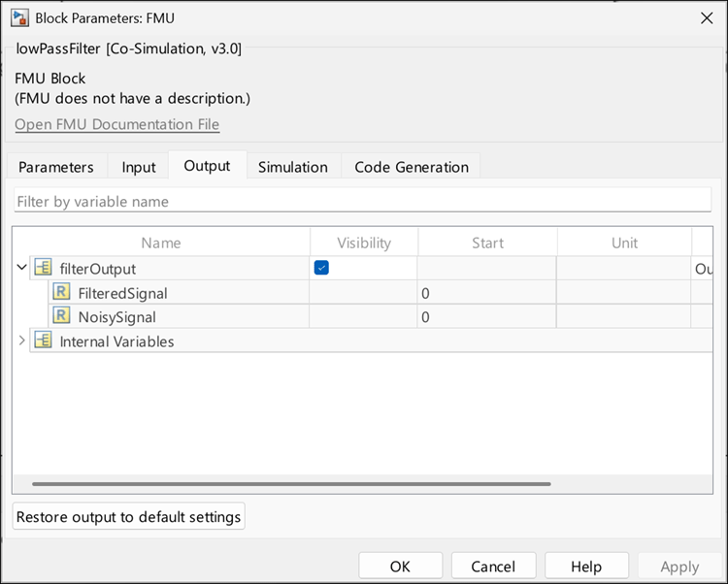The image size is (728, 584).
Task: Open the Input tab
Action: pyautogui.click(x=138, y=167)
